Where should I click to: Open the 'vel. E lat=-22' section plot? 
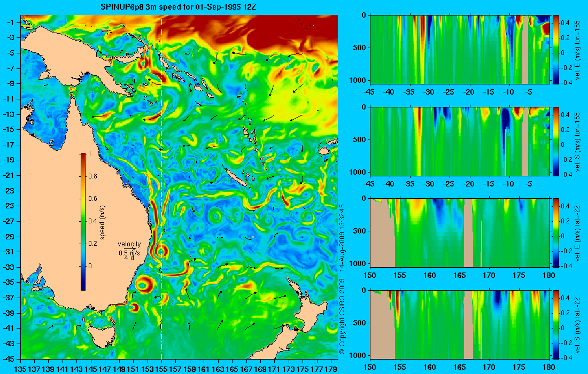coord(460,233)
